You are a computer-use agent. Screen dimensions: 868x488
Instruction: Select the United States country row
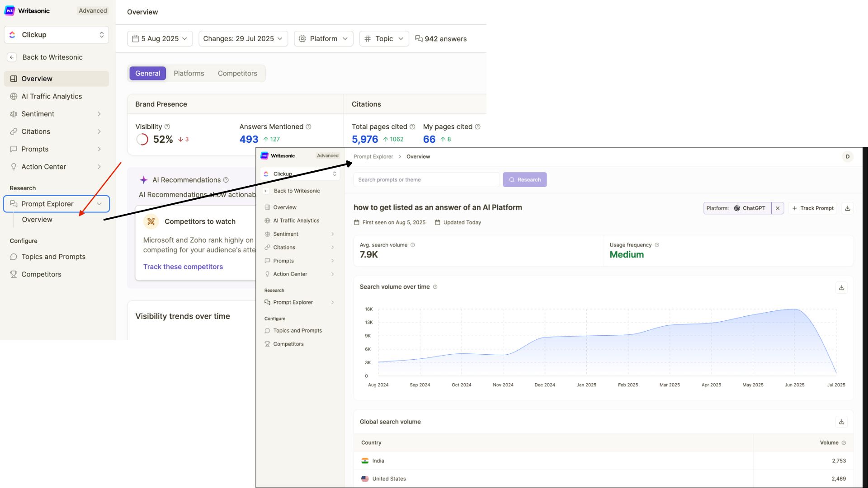pyautogui.click(x=604, y=479)
